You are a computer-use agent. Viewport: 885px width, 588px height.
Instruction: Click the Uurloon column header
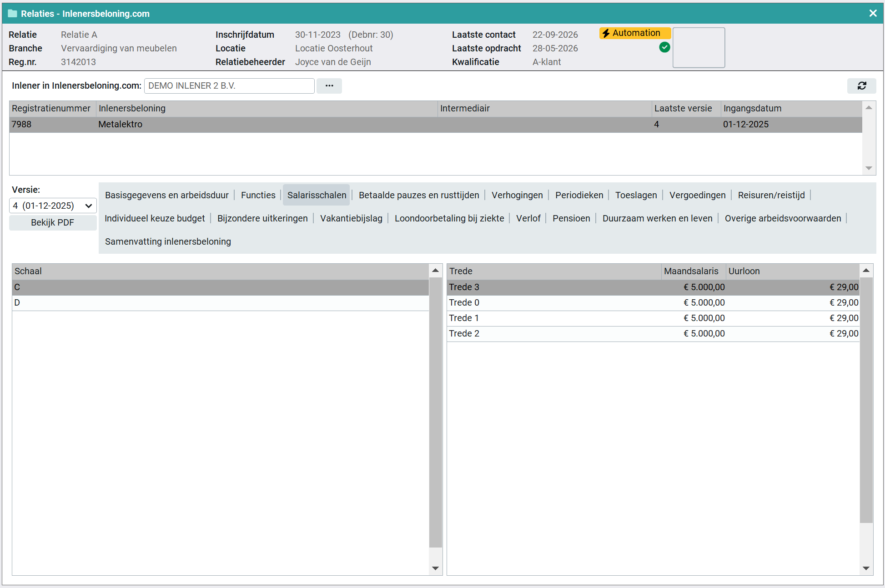[792, 271]
